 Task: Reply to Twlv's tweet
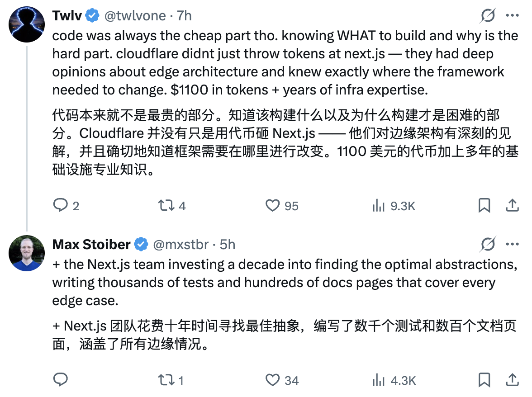60,206
